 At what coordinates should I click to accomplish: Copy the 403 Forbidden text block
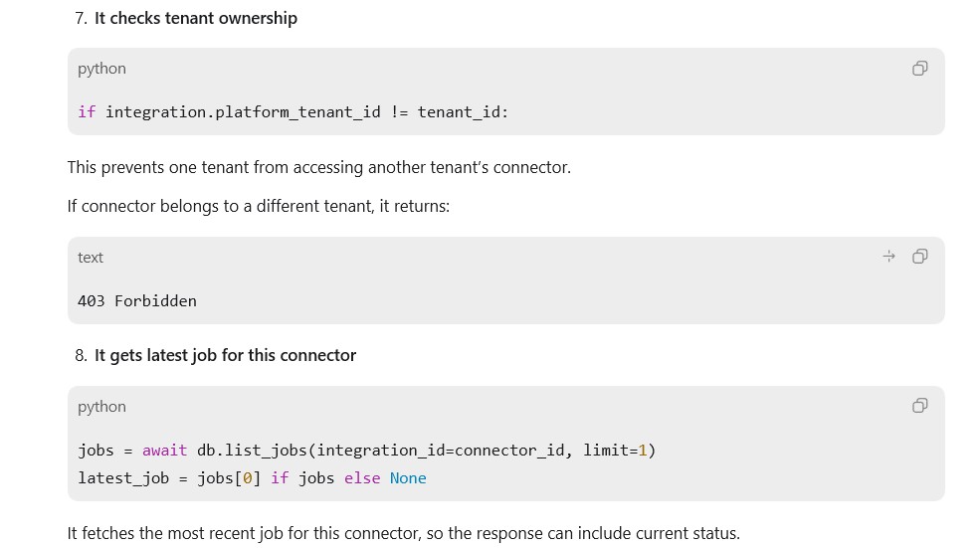pos(919,257)
